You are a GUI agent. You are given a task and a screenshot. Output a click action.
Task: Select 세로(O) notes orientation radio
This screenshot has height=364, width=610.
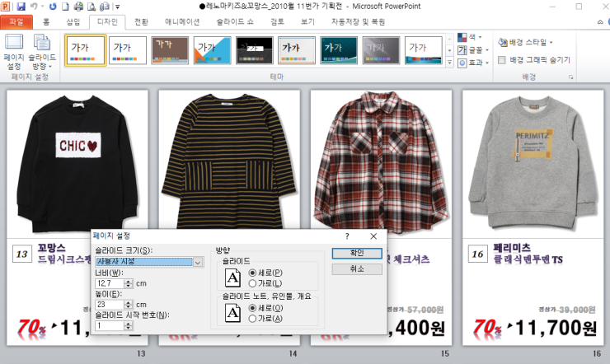pos(252,308)
